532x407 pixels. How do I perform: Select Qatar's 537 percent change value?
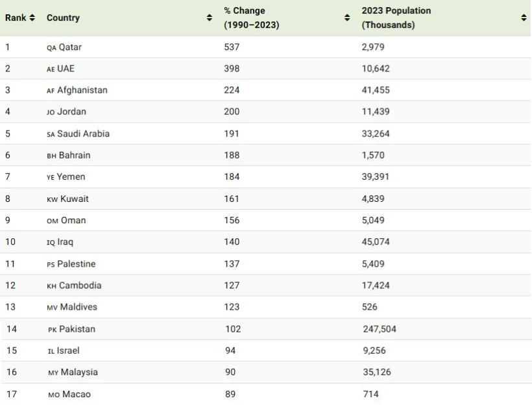click(232, 47)
